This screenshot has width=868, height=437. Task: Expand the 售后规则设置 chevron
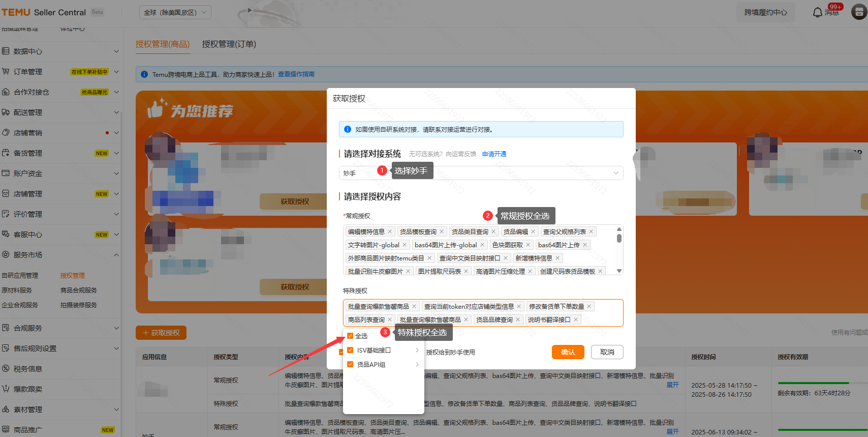(x=116, y=348)
